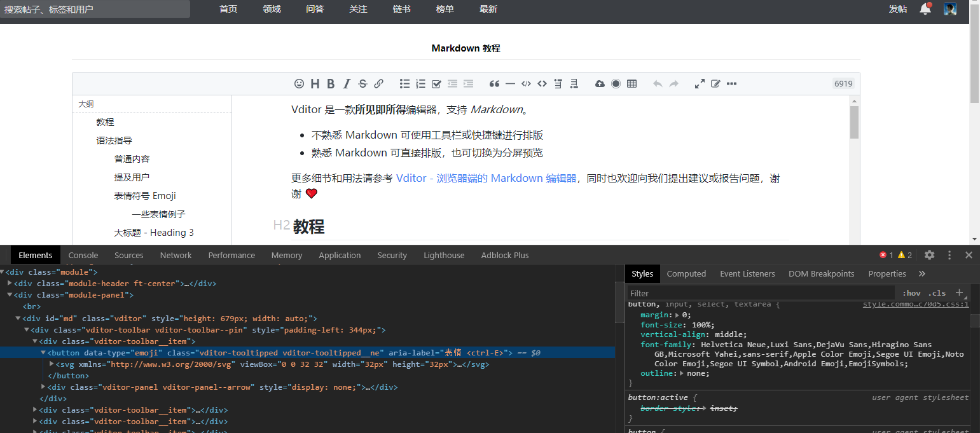Screen dimensions: 980x433
Task: Click the styles Filter input field
Action: [x=700, y=292]
